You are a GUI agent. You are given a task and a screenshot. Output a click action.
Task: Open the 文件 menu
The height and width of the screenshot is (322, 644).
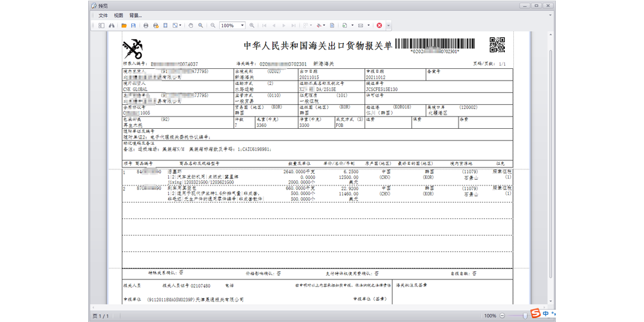click(x=102, y=15)
